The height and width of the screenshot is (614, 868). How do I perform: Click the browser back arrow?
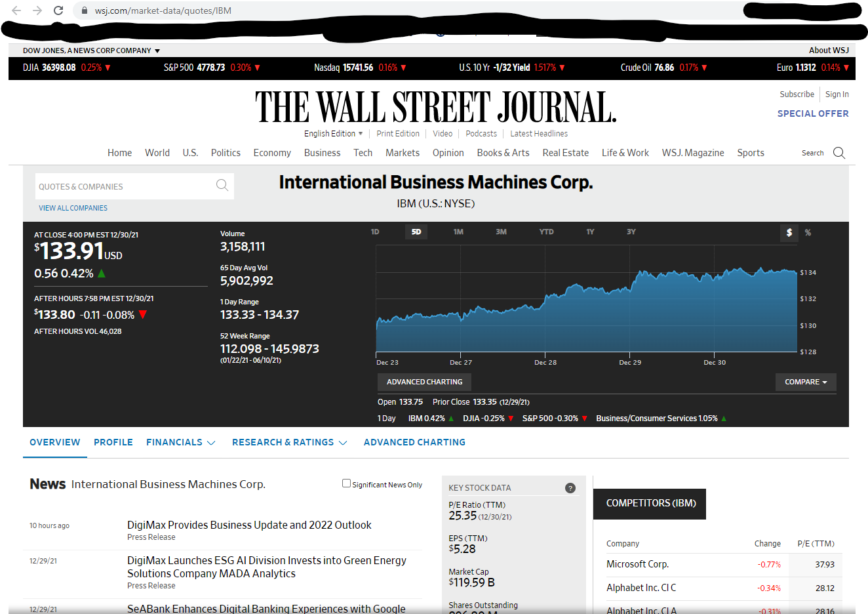tap(16, 10)
